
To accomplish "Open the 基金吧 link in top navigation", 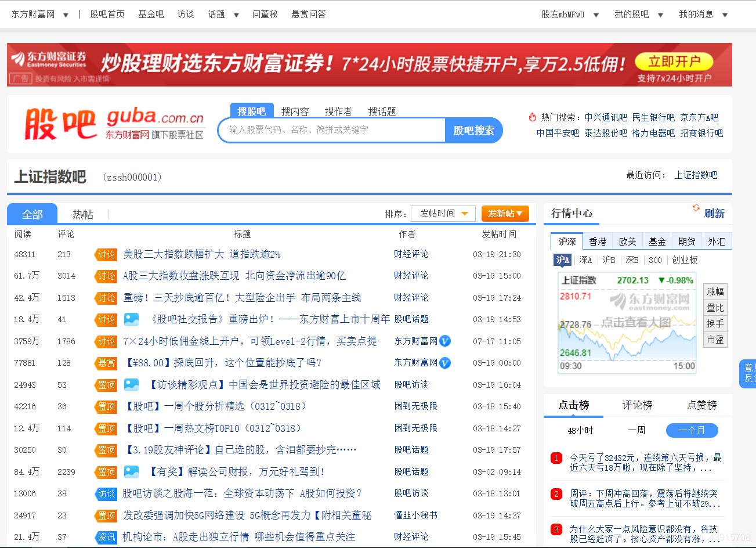I will tap(151, 15).
